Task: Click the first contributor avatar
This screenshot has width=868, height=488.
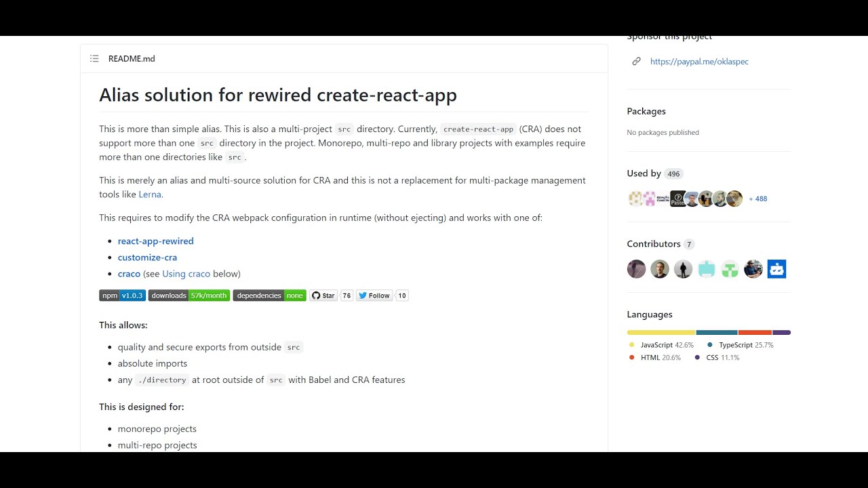Action: point(636,269)
